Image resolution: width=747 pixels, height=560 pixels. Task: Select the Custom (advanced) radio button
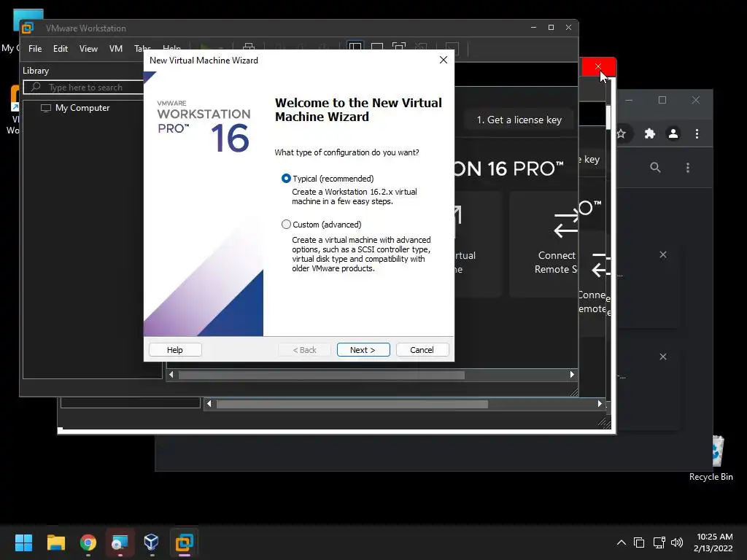pos(286,225)
